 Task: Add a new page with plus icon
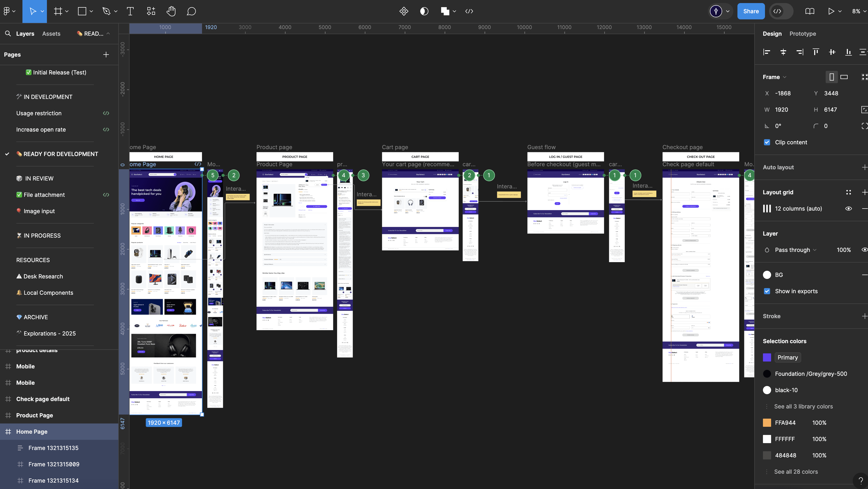point(106,55)
